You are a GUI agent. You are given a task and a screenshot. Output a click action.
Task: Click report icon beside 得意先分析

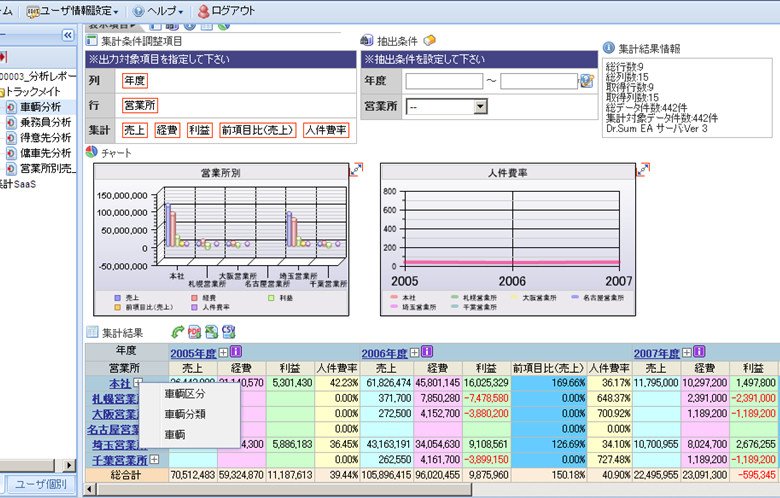coord(11,138)
